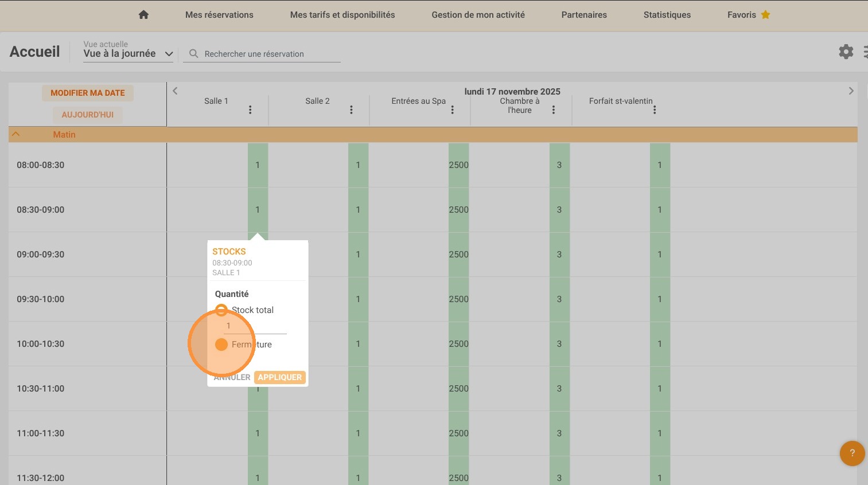Open Partenaires menu
This screenshot has width=868, height=485.
point(584,15)
